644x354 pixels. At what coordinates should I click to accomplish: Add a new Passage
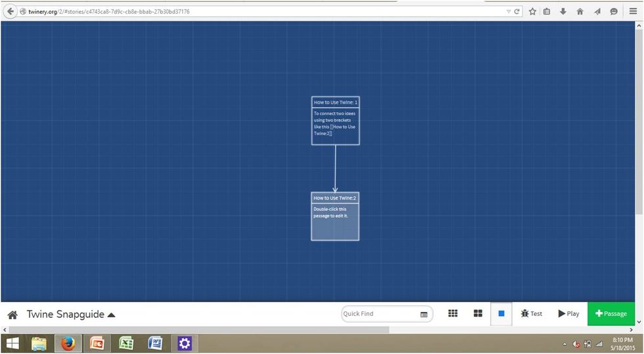(x=610, y=314)
